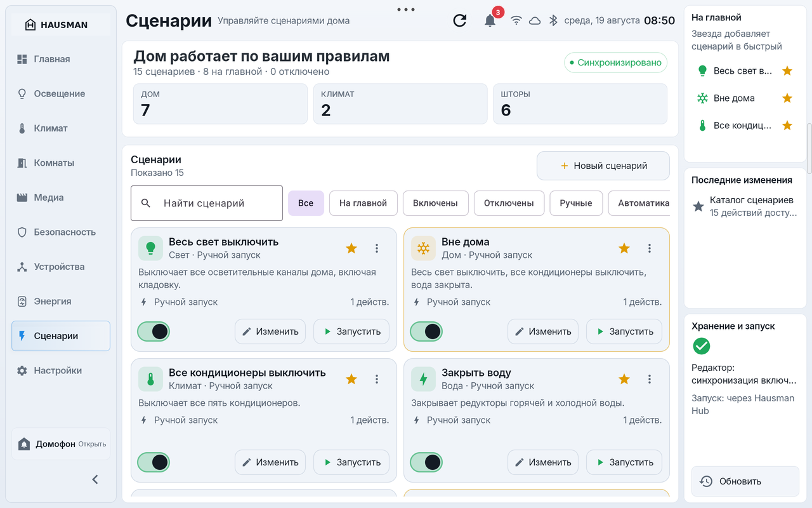Open more options menu for "Закрыть воду"
Viewport: 812px width, 508px height.
click(650, 379)
